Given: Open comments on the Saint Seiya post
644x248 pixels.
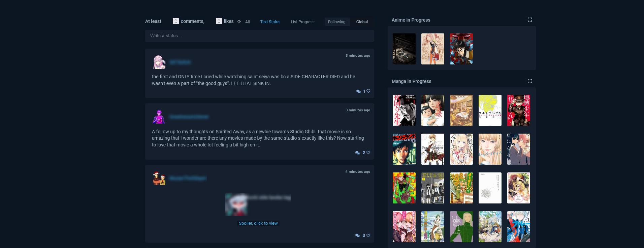Looking at the screenshot, I should 358,91.
